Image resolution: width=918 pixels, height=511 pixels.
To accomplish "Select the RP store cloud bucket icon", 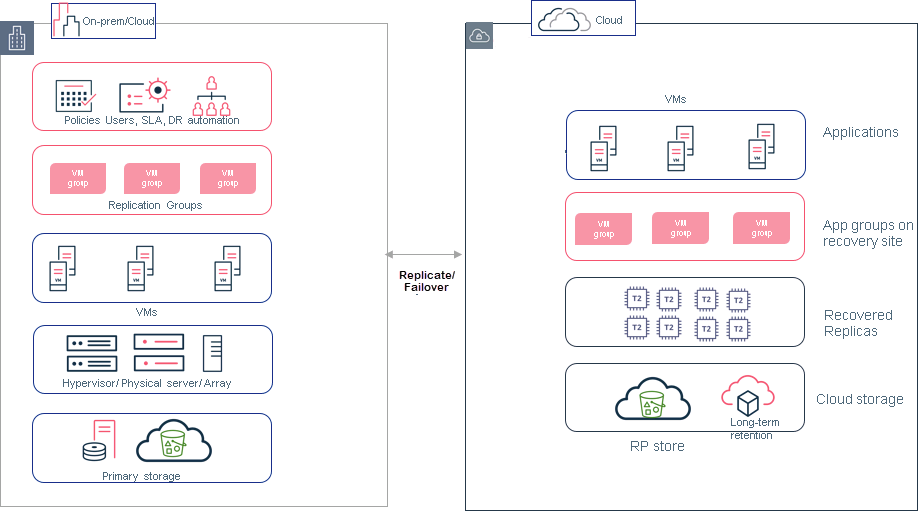I will 653,400.
